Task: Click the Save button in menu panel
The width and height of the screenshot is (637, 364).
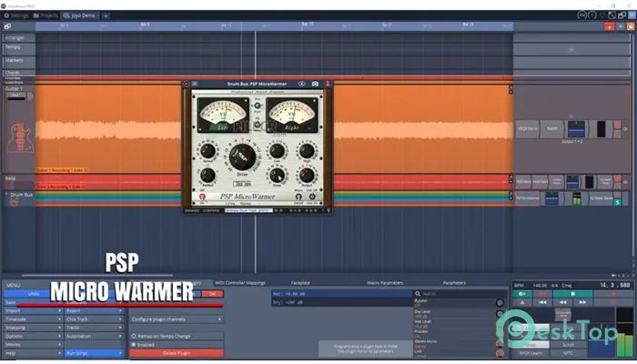Action: pyautogui.click(x=34, y=302)
